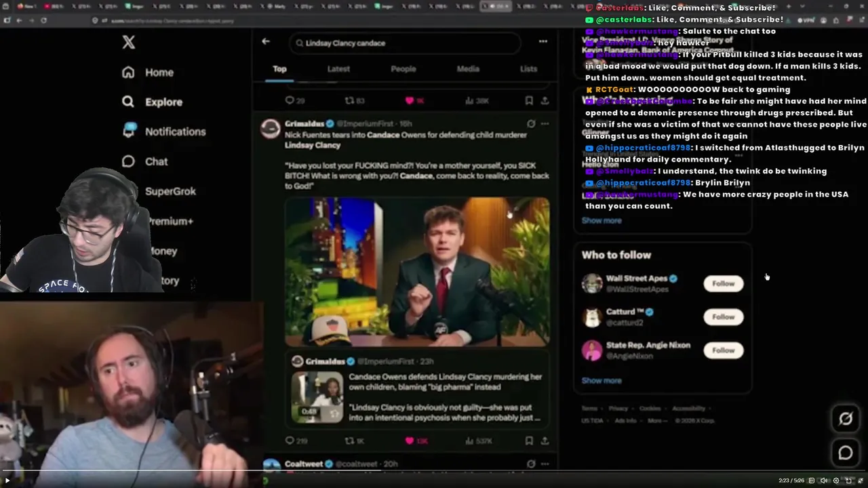The height and width of the screenshot is (488, 868).
Task: Exit fullscreen in video player
Action: [x=860, y=481]
